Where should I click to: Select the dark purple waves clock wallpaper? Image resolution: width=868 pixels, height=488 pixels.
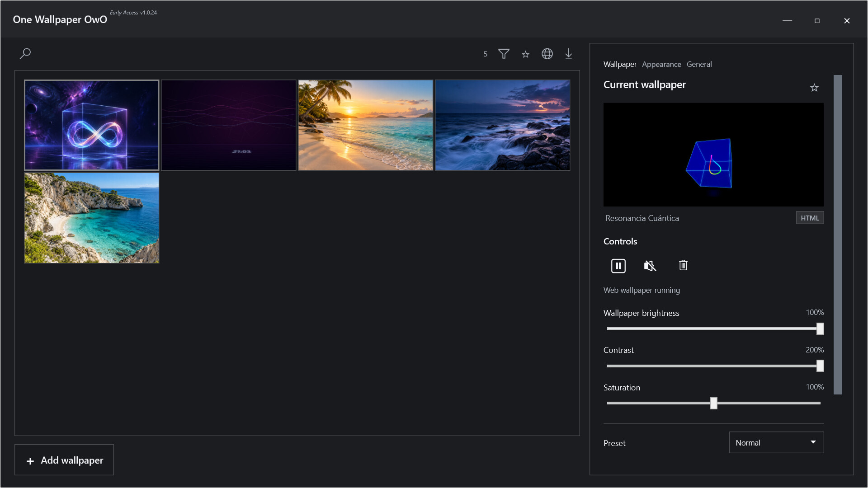point(229,125)
